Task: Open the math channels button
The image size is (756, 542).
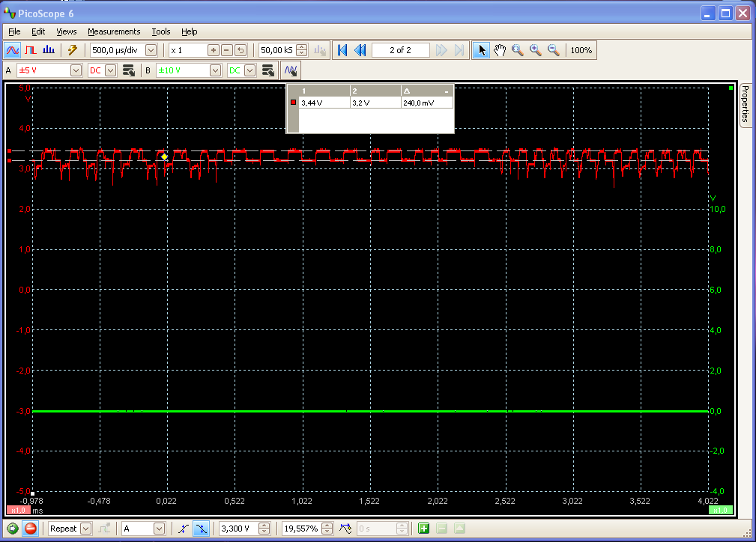Action: [291, 70]
